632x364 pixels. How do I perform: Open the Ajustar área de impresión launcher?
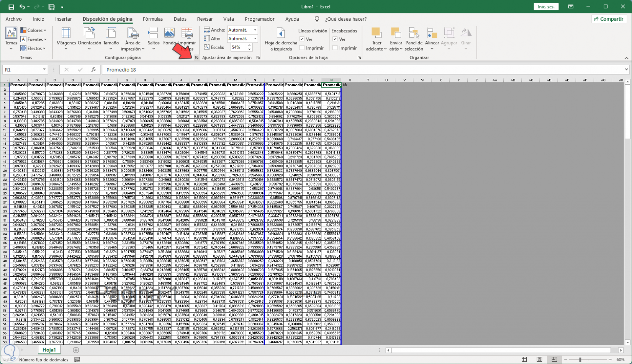point(258,58)
